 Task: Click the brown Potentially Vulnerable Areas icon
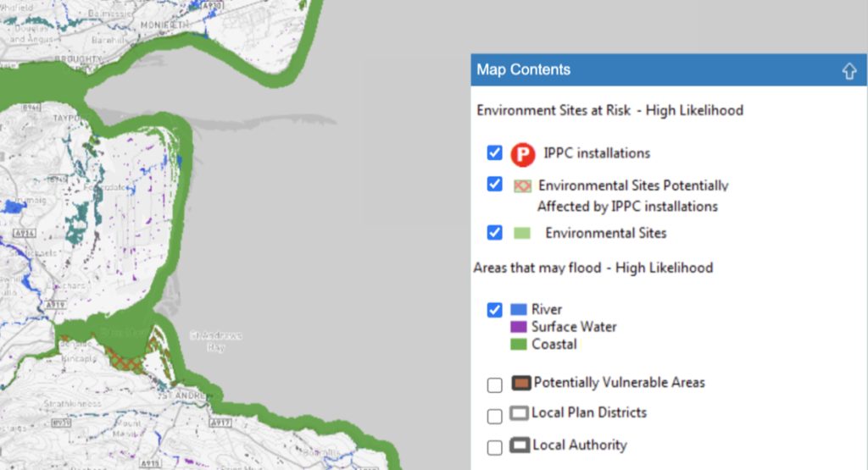tap(521, 384)
